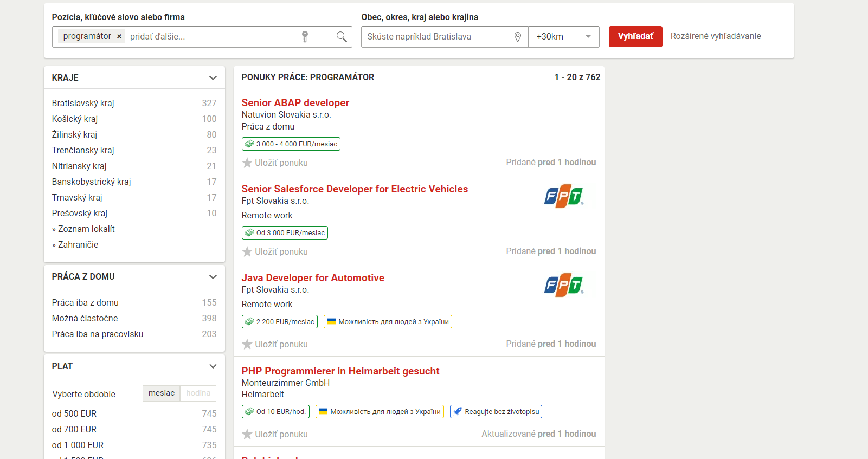The height and width of the screenshot is (459, 868).
Task: Collapse the KRAJE filter section
Action: point(213,78)
